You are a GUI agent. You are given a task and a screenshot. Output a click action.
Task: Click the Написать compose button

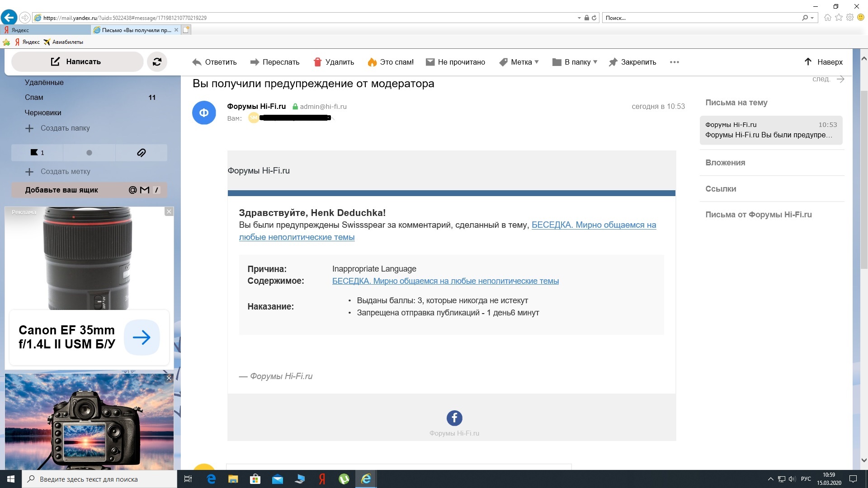click(77, 62)
